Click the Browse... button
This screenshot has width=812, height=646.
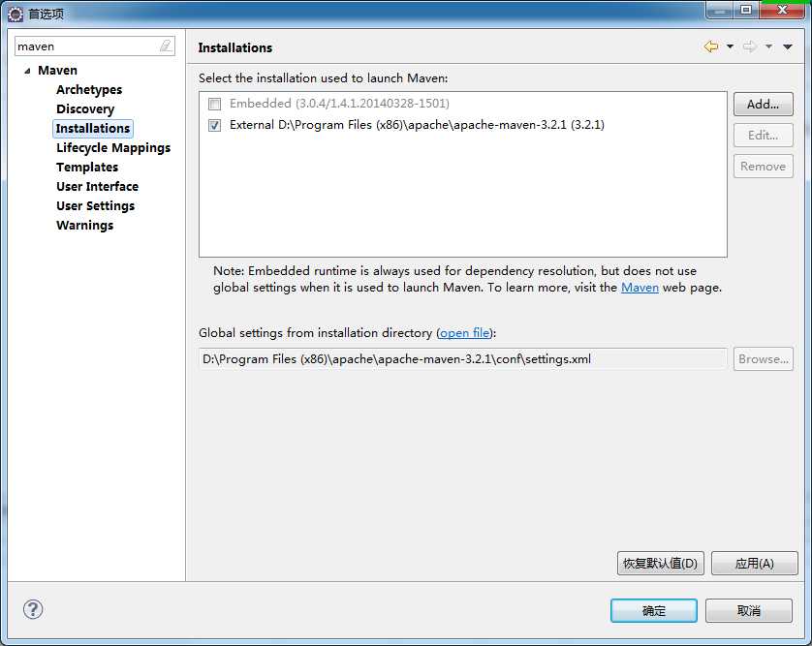(x=763, y=358)
